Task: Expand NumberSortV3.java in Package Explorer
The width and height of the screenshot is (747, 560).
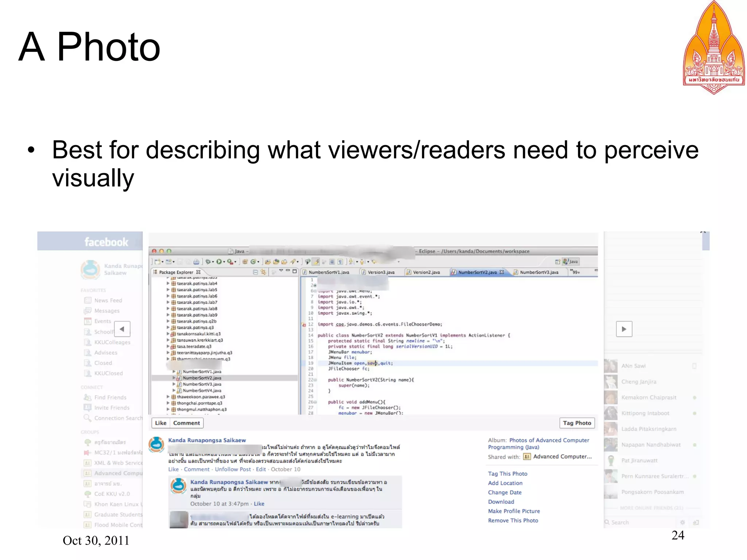Action: pyautogui.click(x=174, y=384)
